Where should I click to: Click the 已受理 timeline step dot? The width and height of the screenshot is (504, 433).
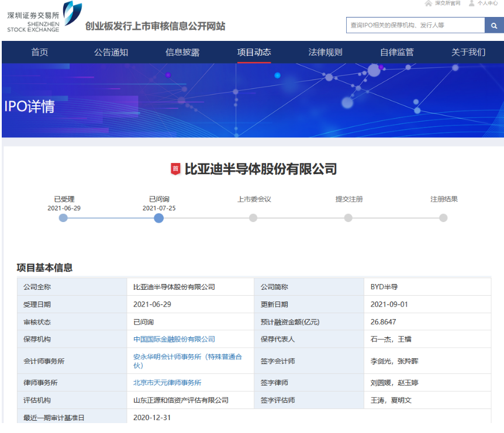pyautogui.click(x=63, y=218)
